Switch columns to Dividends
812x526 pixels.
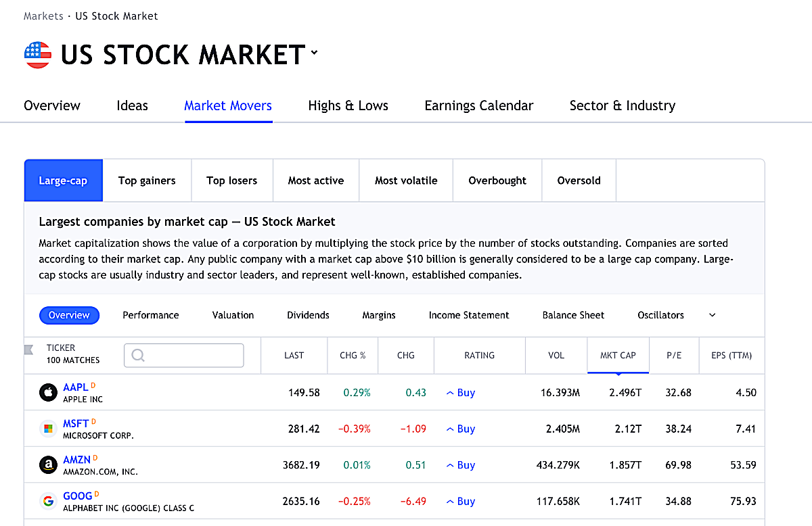308,315
